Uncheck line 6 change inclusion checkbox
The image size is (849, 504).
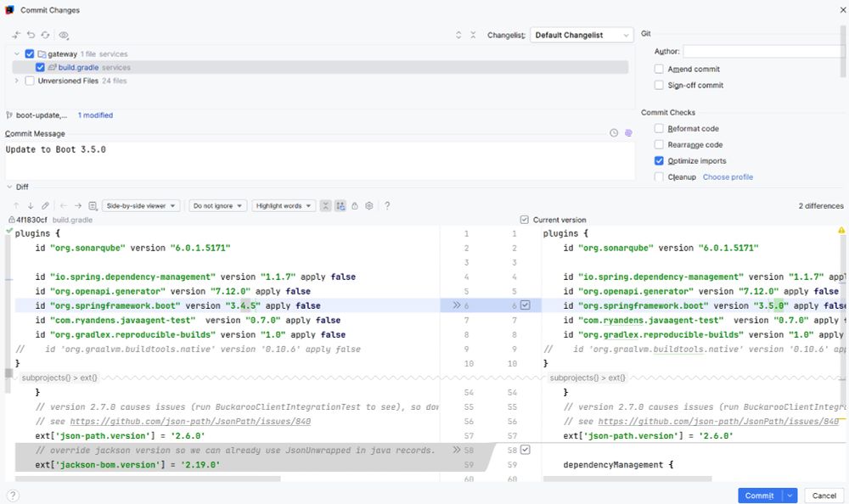(x=526, y=305)
